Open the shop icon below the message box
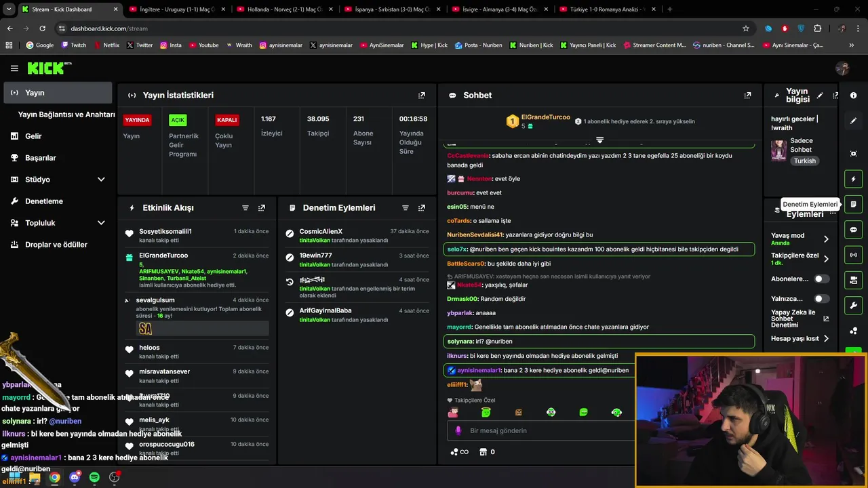The image size is (868, 488). click(x=483, y=452)
